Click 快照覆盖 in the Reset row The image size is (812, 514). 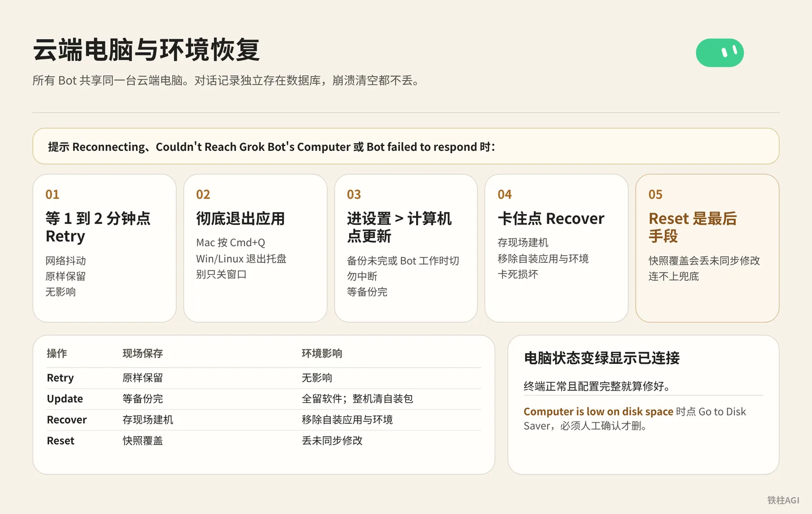(143, 441)
